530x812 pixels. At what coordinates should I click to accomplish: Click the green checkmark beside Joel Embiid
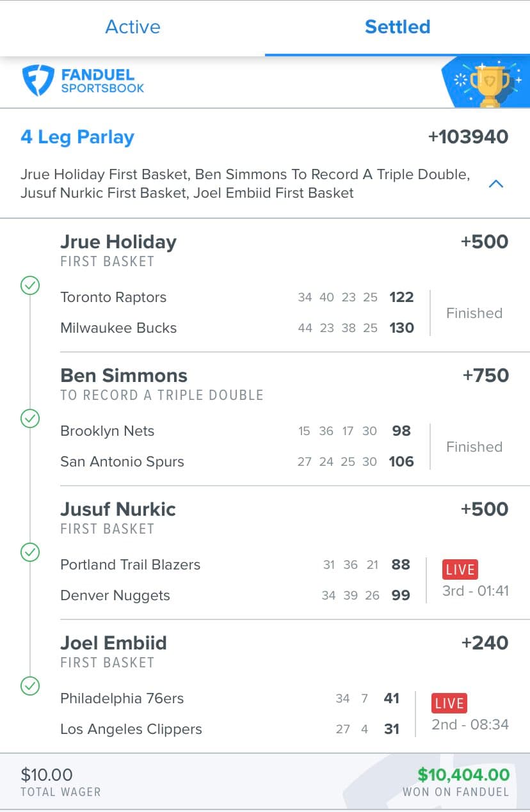(30, 686)
